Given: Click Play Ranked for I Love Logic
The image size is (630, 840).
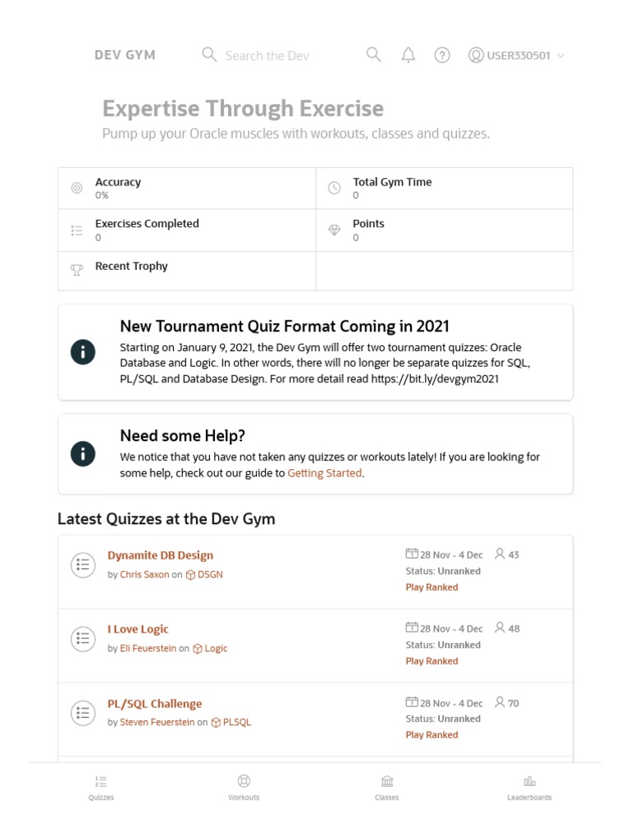Looking at the screenshot, I should coord(431,661).
